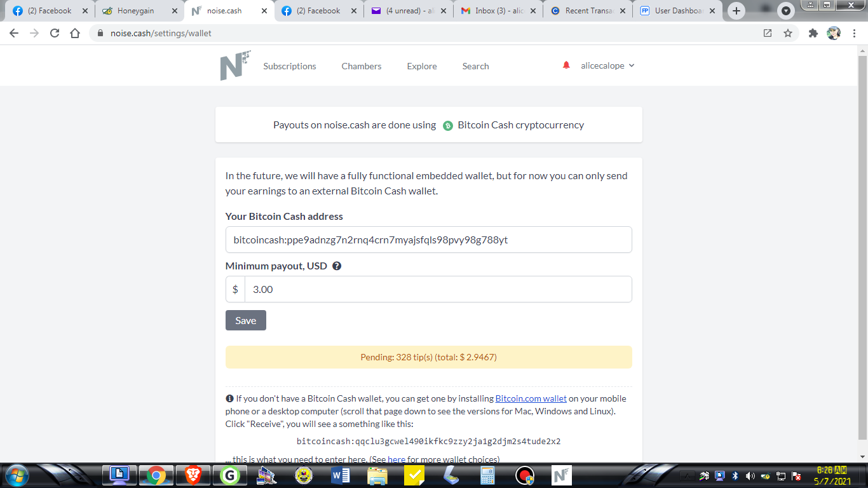Switch to the Recent Transactions tab
Image resolution: width=868 pixels, height=488 pixels.
(x=588, y=11)
